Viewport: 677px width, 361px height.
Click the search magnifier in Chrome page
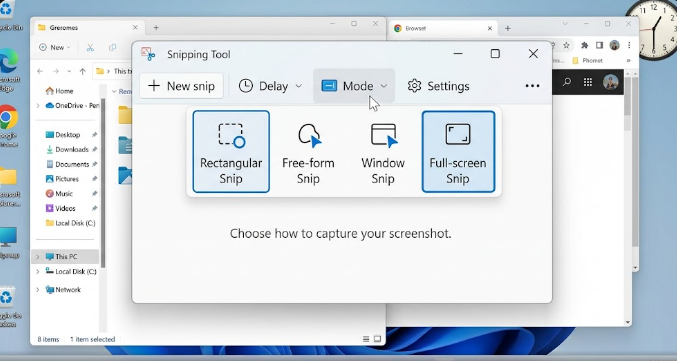click(x=567, y=82)
